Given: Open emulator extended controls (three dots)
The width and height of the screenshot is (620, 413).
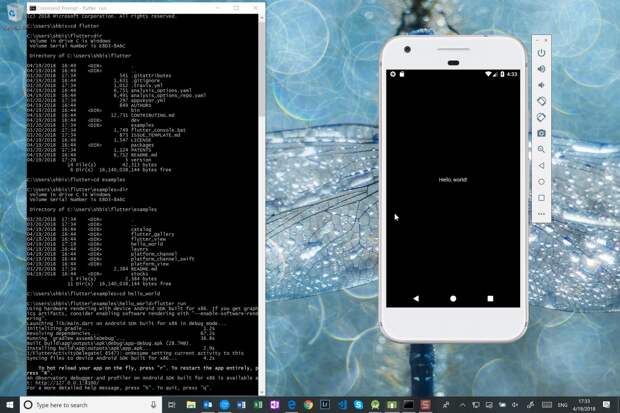Looking at the screenshot, I should pos(541,213).
